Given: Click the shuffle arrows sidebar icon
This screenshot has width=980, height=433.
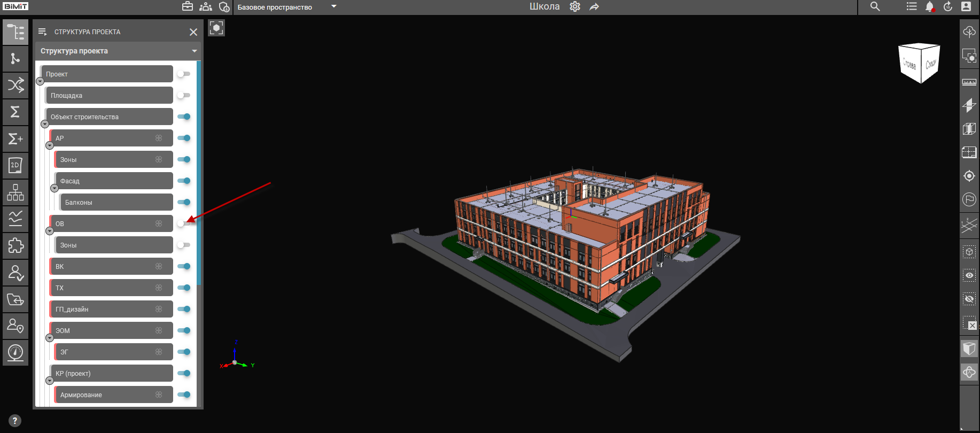Looking at the screenshot, I should 15,85.
